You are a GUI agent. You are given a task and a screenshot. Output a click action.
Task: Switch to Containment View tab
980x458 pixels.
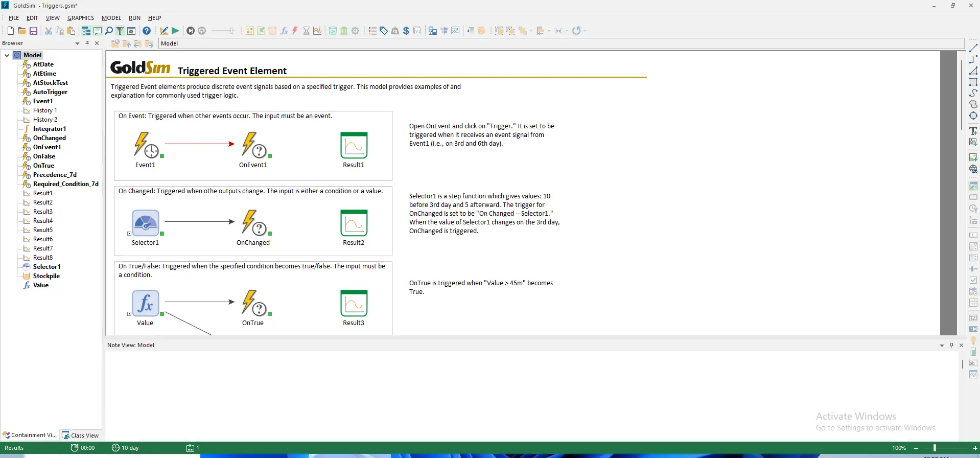point(30,436)
